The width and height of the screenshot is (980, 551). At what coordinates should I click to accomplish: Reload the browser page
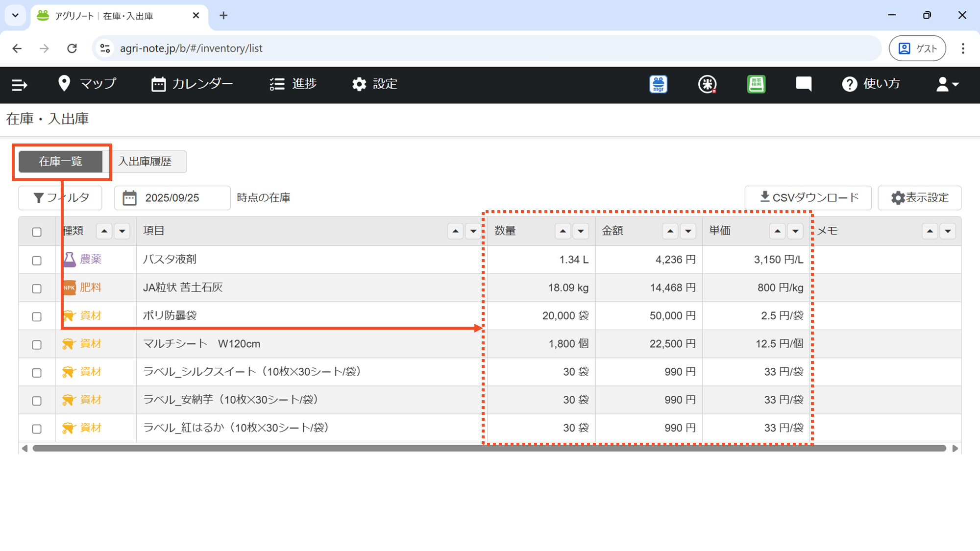click(72, 48)
